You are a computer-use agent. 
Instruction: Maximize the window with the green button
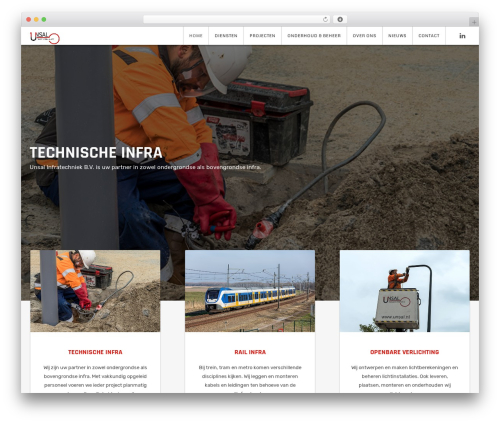44,19
